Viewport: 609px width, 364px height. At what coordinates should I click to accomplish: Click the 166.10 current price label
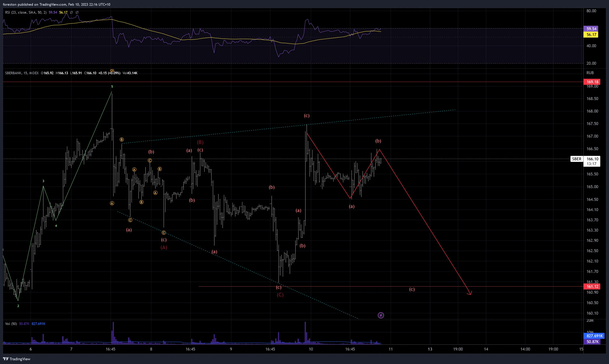point(592,159)
